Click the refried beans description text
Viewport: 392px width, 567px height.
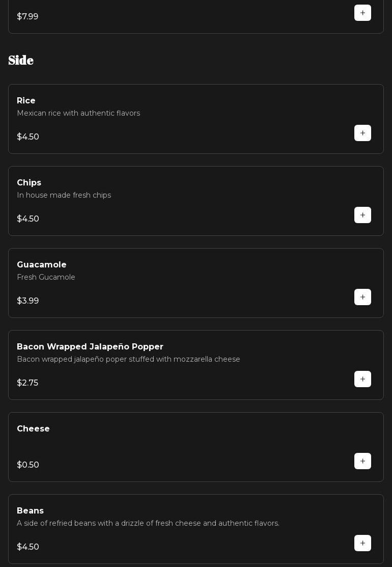148,523
